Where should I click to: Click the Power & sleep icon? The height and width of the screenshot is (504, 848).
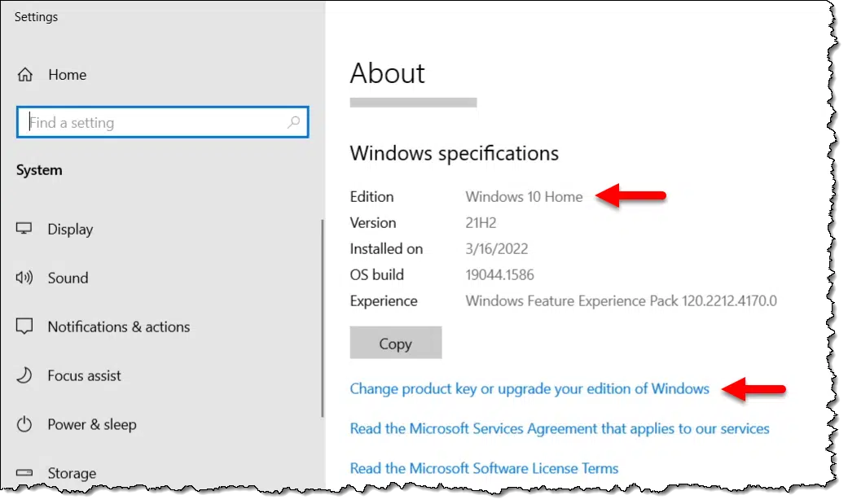[24, 424]
